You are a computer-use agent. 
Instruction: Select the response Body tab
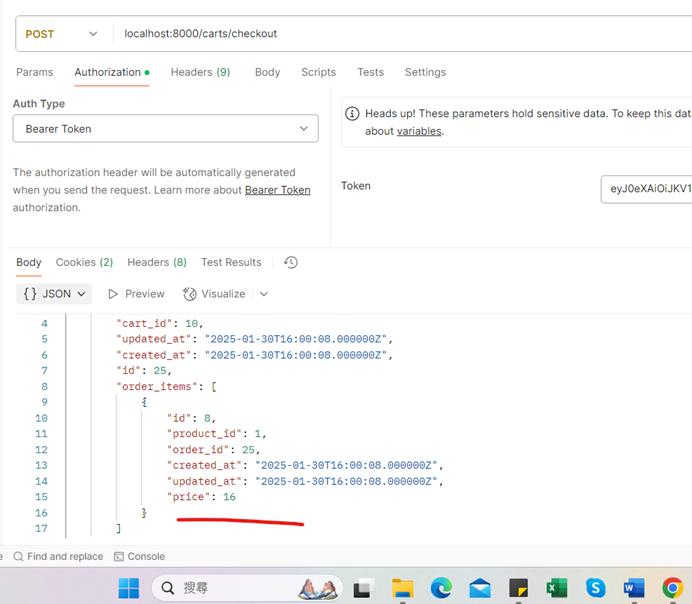pyautogui.click(x=29, y=263)
